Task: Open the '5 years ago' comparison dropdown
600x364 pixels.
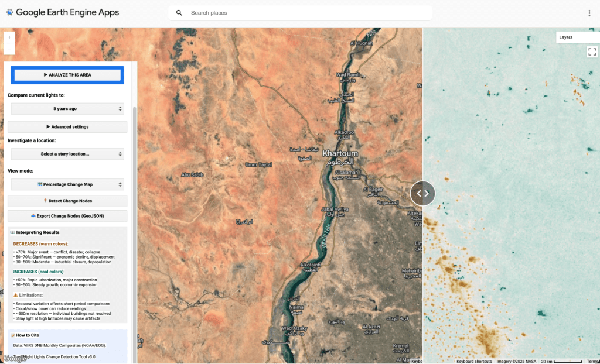Action: click(67, 109)
